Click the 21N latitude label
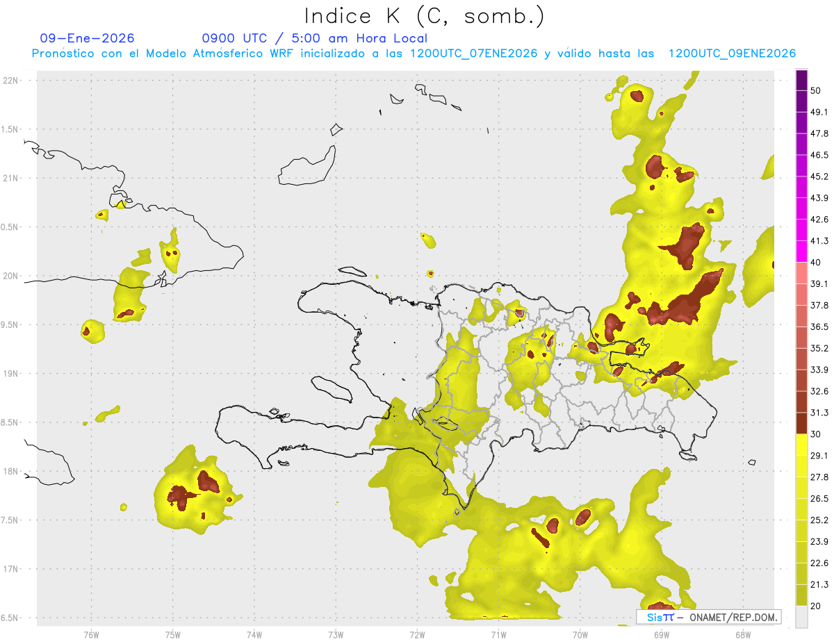The image size is (834, 644). (x=10, y=178)
